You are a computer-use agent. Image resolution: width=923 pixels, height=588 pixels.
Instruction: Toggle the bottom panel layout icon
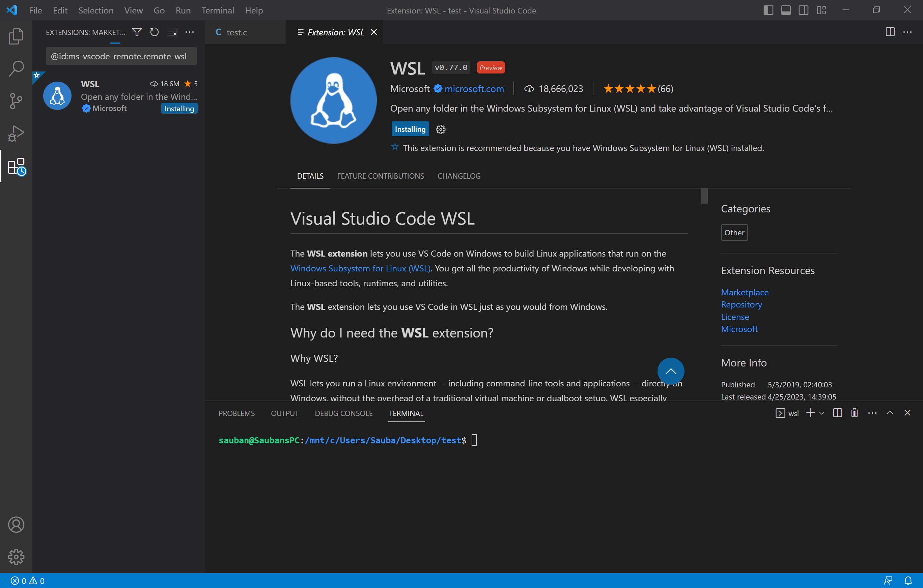(x=786, y=10)
